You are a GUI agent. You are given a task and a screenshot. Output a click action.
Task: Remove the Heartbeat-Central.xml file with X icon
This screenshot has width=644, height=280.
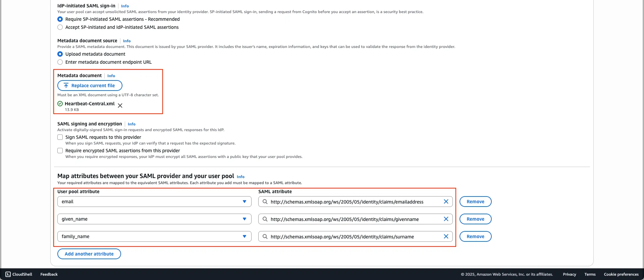click(120, 106)
